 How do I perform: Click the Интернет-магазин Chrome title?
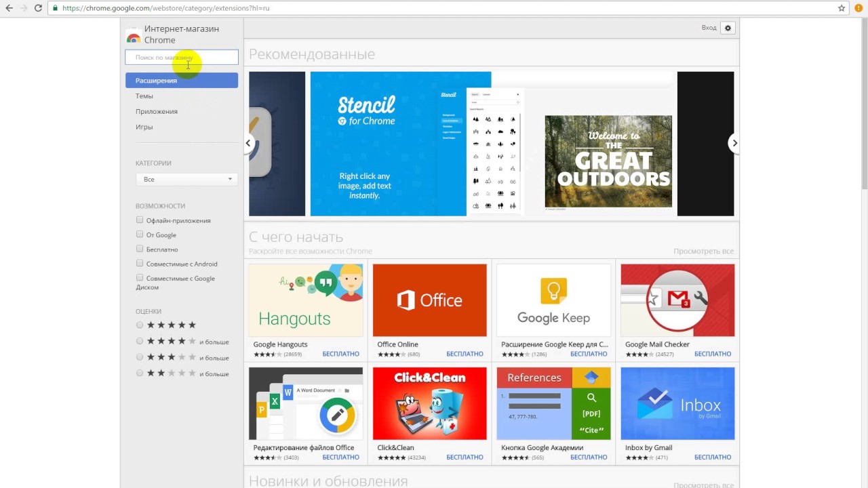tap(182, 35)
